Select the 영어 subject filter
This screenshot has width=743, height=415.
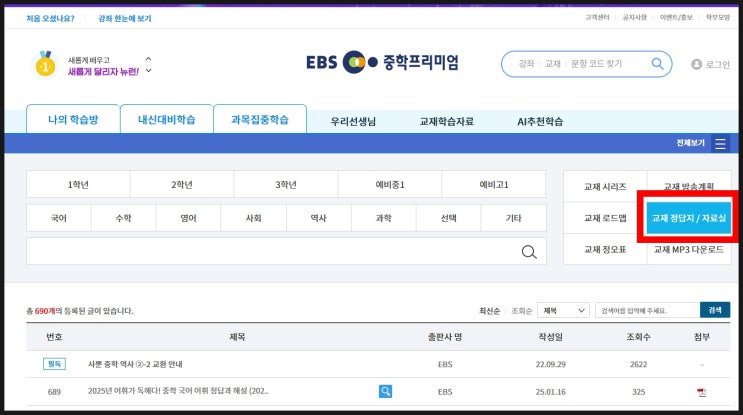pos(189,218)
